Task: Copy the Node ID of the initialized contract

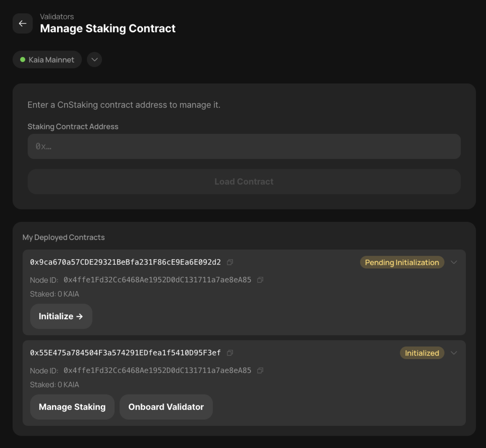Action: tap(260, 370)
